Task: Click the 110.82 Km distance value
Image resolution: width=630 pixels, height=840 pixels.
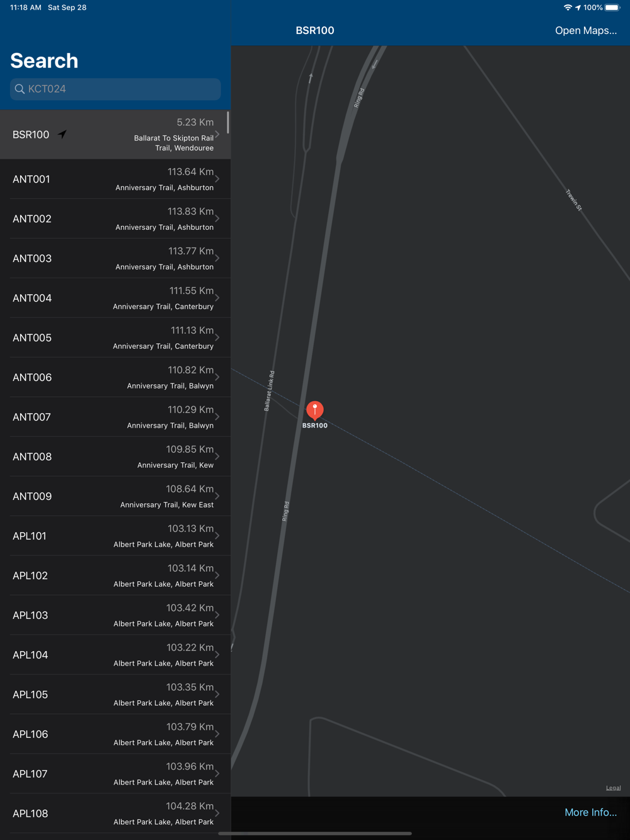Action: tap(190, 370)
